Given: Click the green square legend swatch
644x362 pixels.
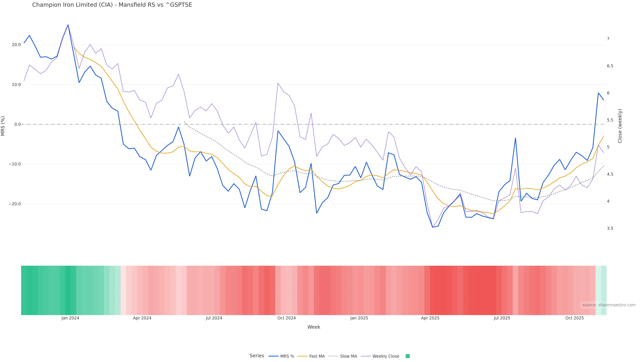Looking at the screenshot, I should point(408,356).
